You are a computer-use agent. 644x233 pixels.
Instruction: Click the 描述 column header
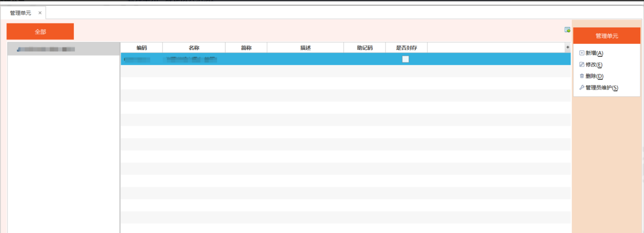click(x=305, y=48)
